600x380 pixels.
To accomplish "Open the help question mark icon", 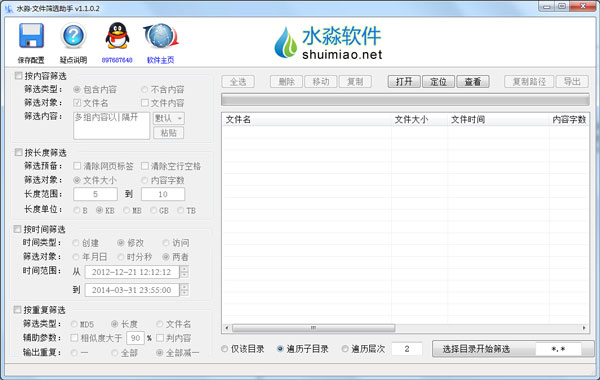I will point(73,36).
